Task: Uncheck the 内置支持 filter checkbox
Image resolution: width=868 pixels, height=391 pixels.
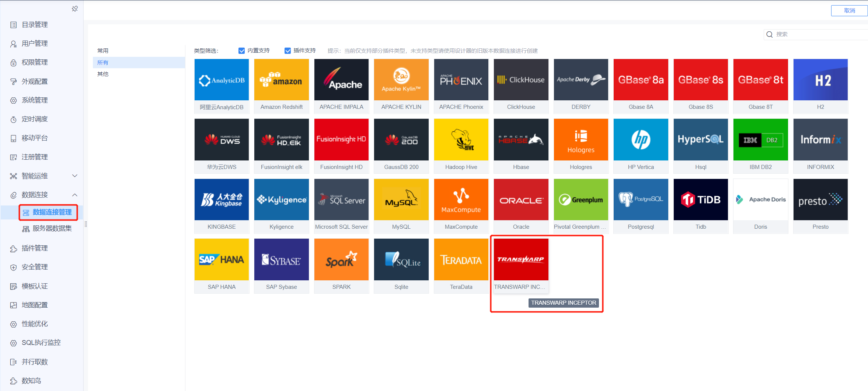Action: (241, 51)
